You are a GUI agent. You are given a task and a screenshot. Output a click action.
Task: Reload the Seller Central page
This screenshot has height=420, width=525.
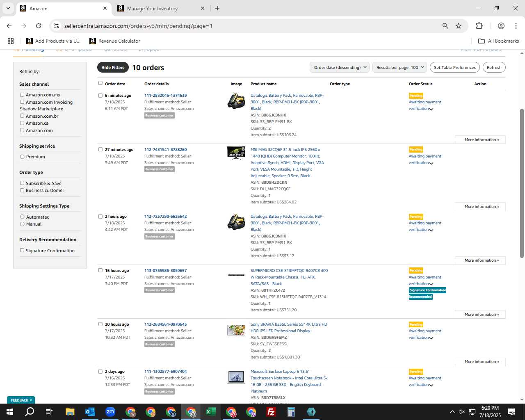39,26
